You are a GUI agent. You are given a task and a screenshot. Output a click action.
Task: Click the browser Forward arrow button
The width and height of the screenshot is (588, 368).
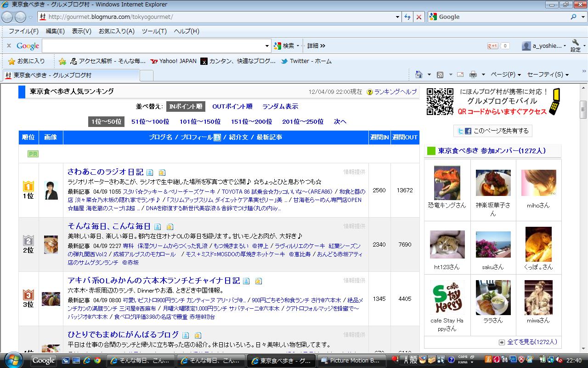click(x=20, y=17)
